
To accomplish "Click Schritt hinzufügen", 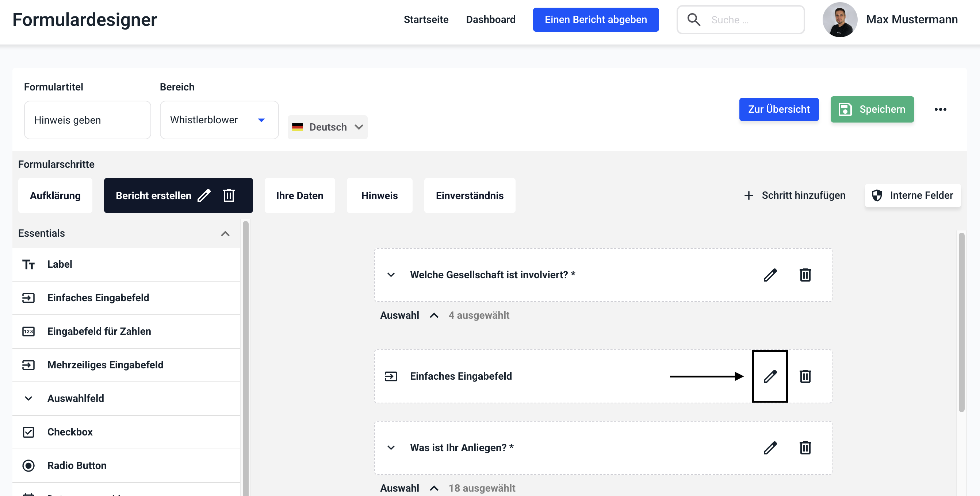I will click(x=795, y=195).
